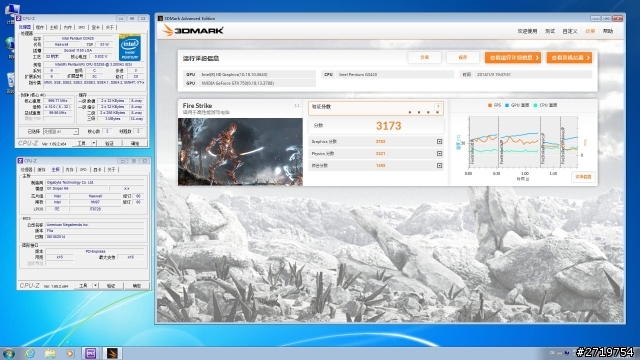Expand the Graphics 分数 row
This screenshot has height=360, width=640.
(x=439, y=142)
